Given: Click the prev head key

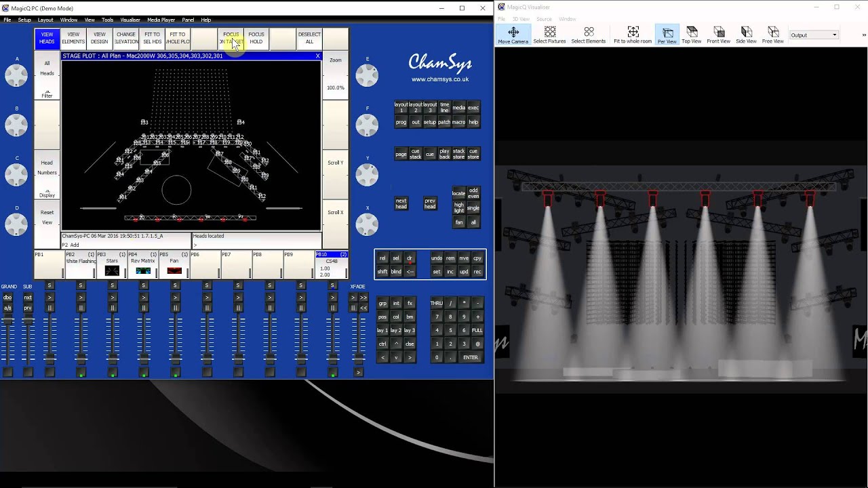Looking at the screenshot, I should click(430, 203).
